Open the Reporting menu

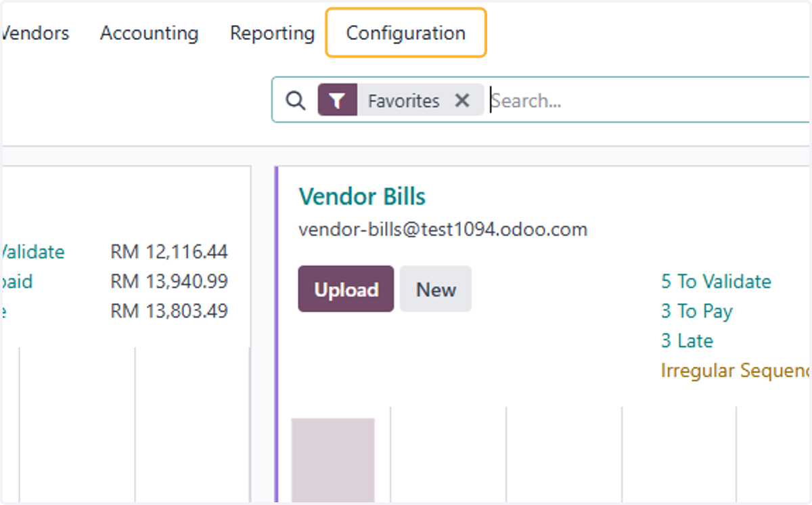coord(272,33)
